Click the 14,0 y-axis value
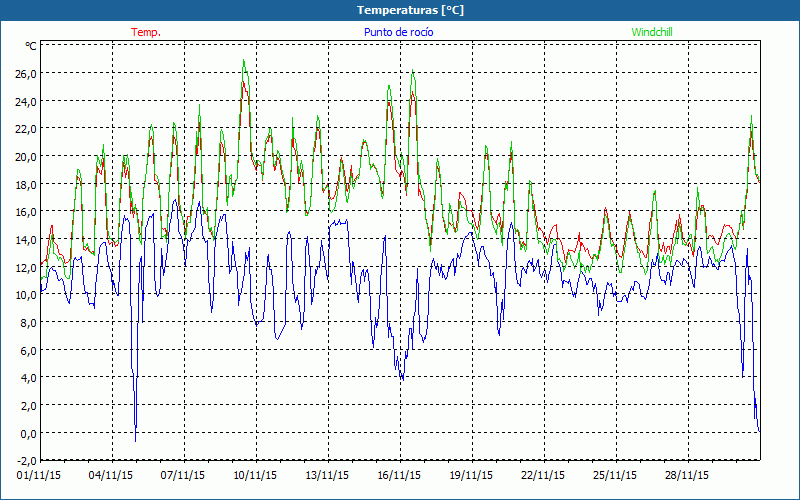Viewport: 800px width, 500px height. pos(26,240)
